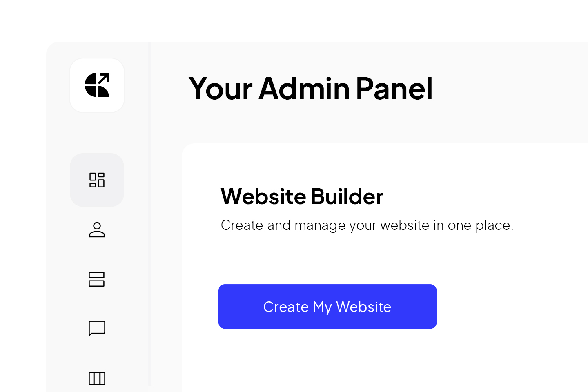Click the vertical divider beside the sidebar

pyautogui.click(x=150, y=212)
